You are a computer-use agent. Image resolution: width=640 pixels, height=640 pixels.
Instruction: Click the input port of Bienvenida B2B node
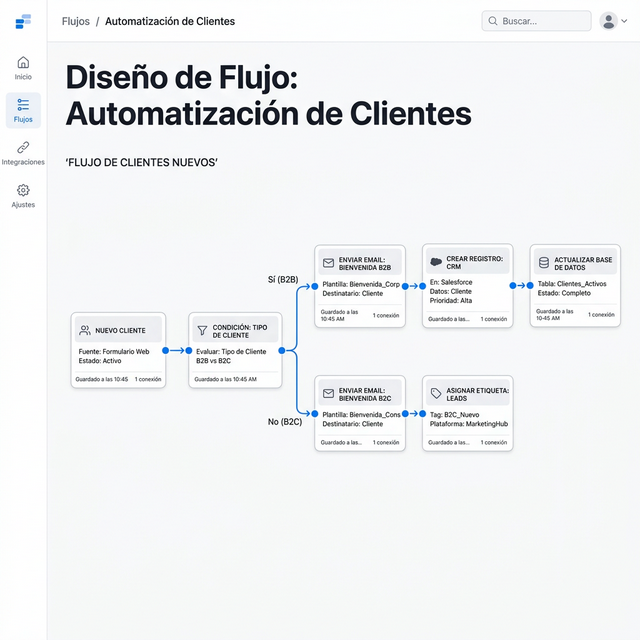pyautogui.click(x=315, y=287)
